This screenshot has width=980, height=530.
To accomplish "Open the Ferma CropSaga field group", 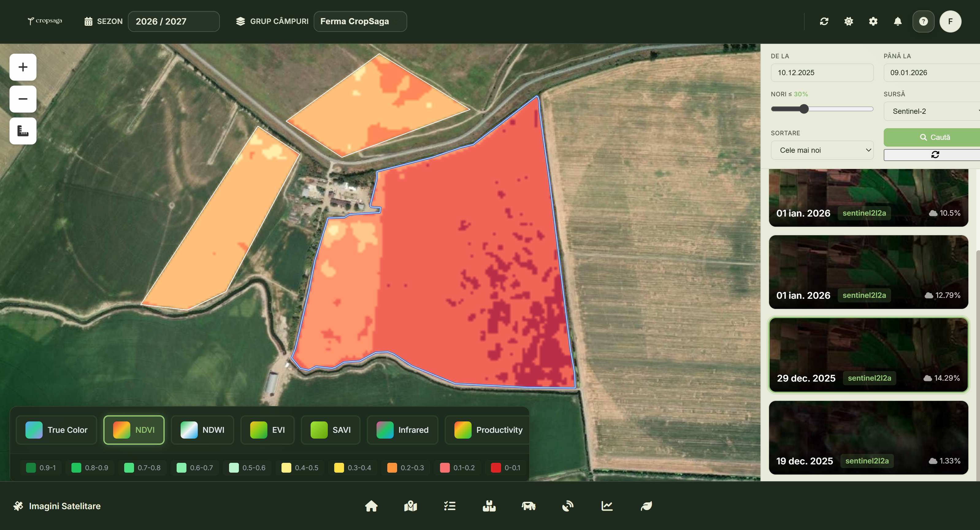I will tap(360, 21).
